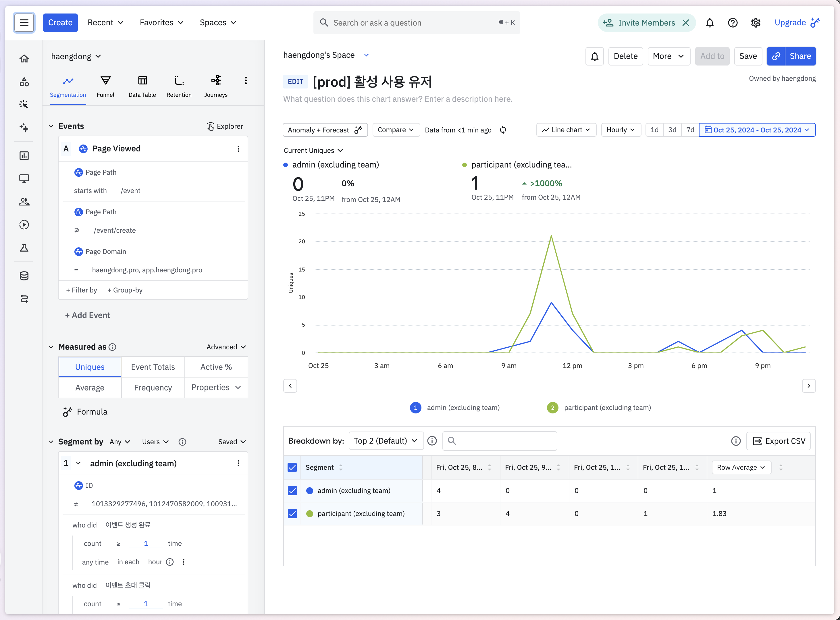Open the monitor icon in sidebar
840x620 pixels.
(24, 179)
